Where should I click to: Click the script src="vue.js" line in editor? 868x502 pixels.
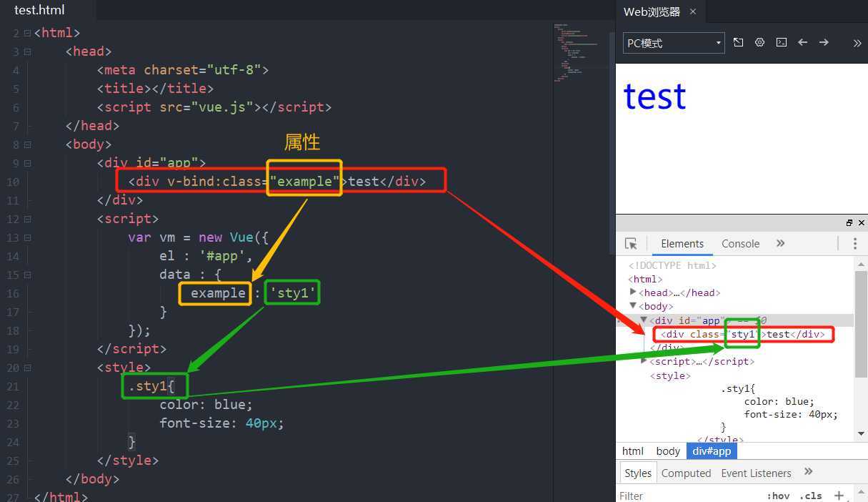coord(214,107)
